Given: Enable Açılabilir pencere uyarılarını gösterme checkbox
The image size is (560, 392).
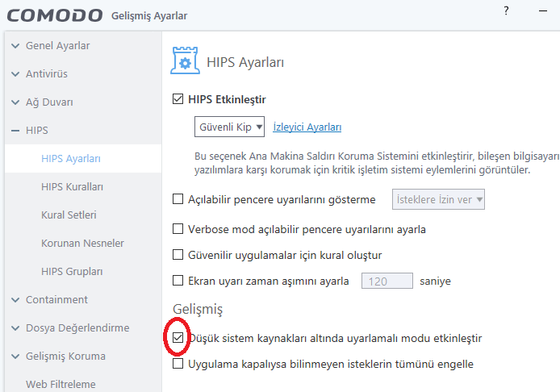Looking at the screenshot, I should tap(179, 199).
